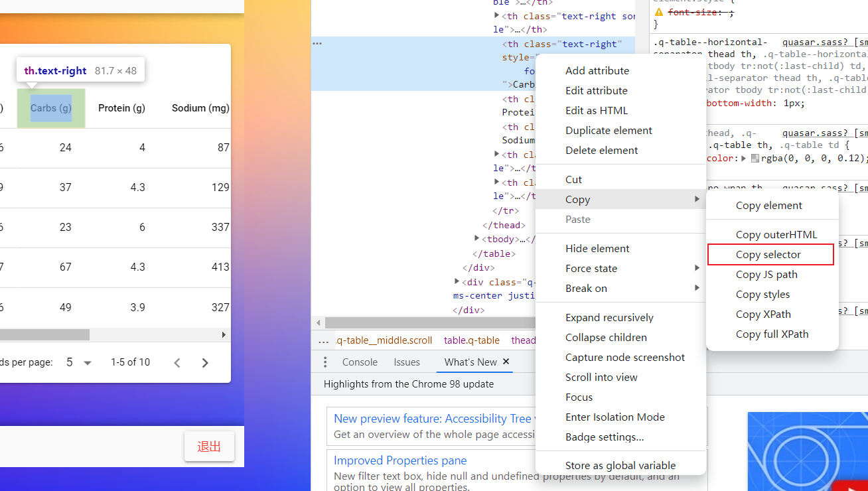
Task: Click the th.text-right inspect tooltip
Action: click(81, 71)
